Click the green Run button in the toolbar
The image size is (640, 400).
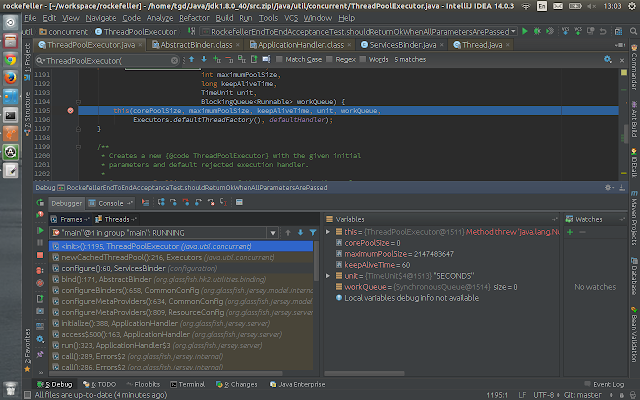click(x=525, y=31)
